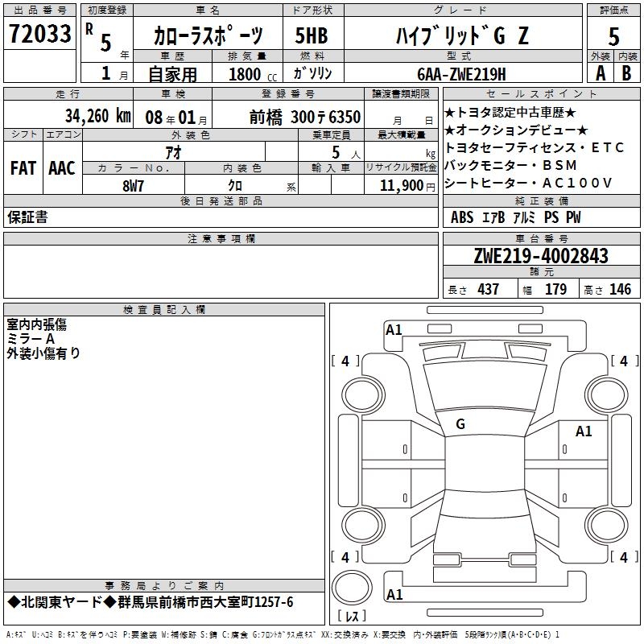Click the 検査員記入欄 header
This screenshot has width=644, height=644.
point(164,310)
